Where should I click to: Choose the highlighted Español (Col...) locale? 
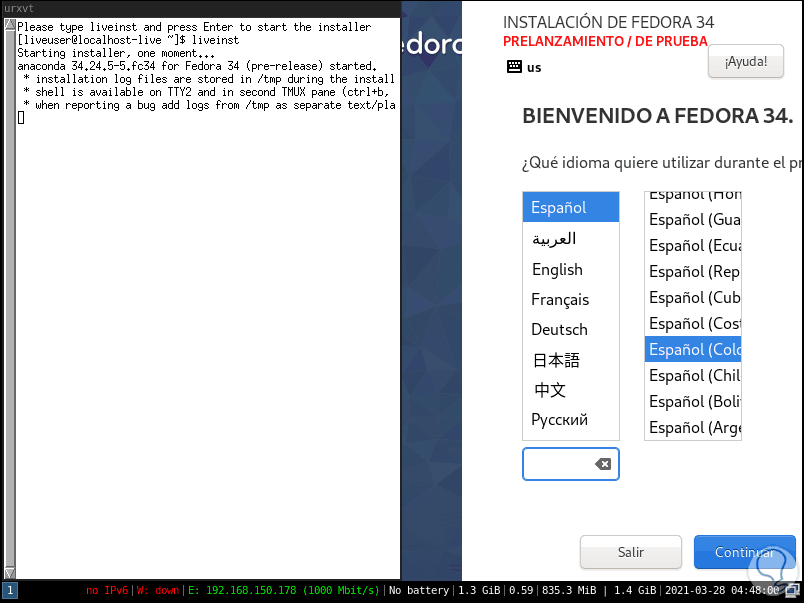(693, 349)
